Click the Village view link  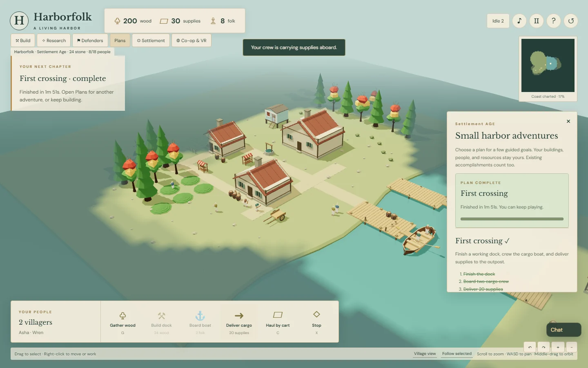pyautogui.click(x=425, y=354)
